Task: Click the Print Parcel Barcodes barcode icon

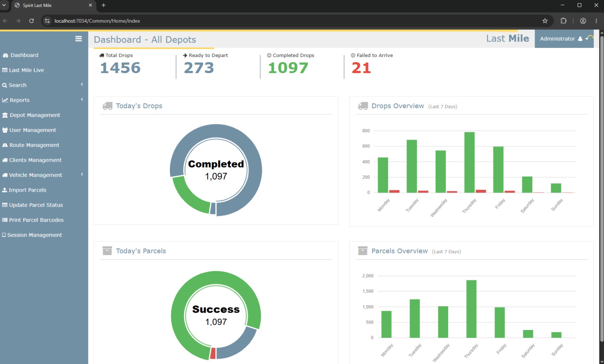Action: pos(5,220)
